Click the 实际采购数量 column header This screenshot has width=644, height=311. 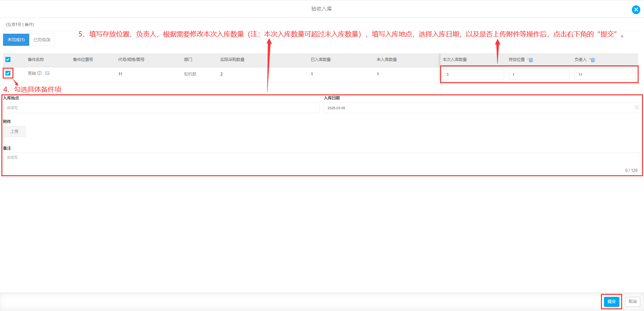tap(232, 60)
